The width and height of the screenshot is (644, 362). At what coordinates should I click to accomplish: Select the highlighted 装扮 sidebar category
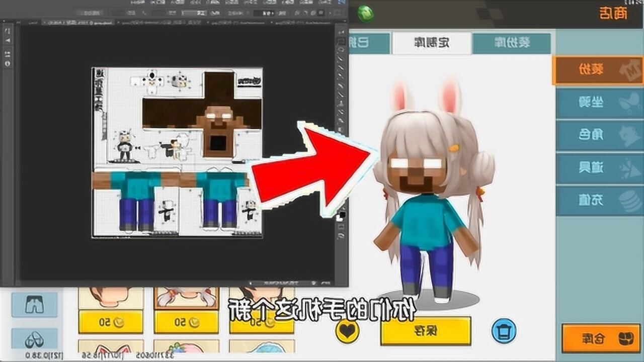coord(598,70)
